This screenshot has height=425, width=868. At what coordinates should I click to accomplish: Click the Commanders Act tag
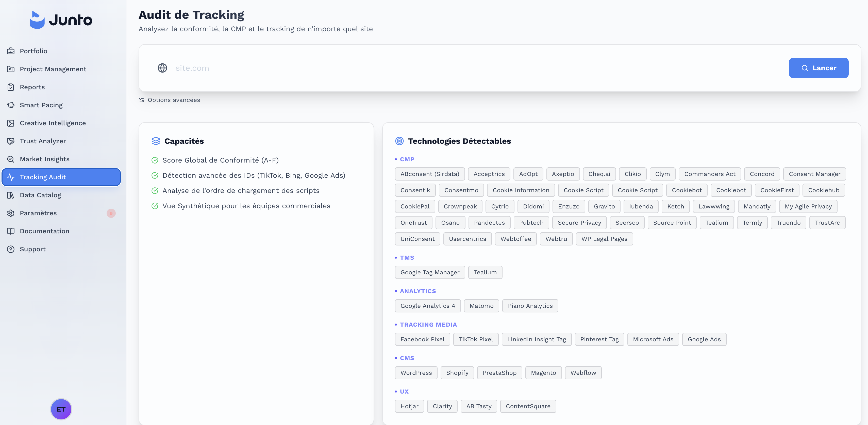coord(710,174)
